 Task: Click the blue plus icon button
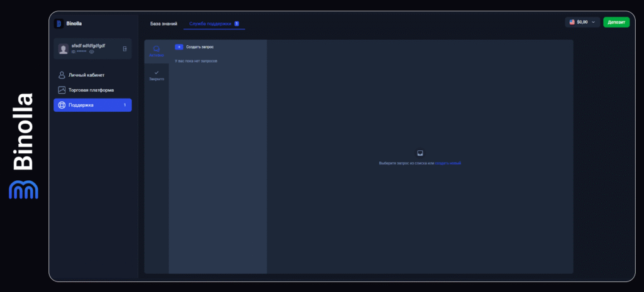click(x=179, y=47)
